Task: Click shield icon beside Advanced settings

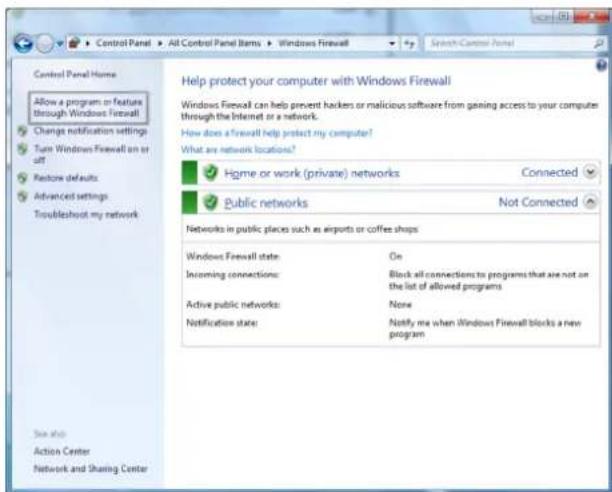Action: coord(23,196)
